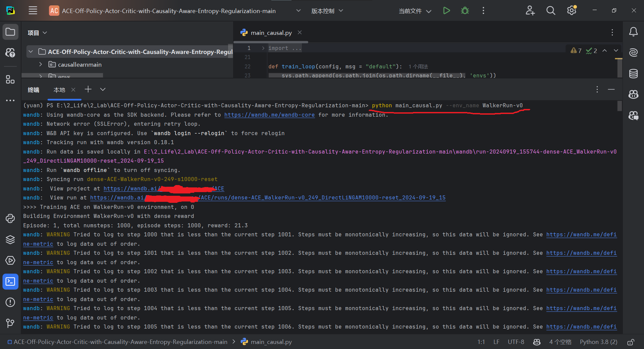Viewport: 644px width, 349px height.
Task: Open Problems tool window
Action: coord(10,302)
